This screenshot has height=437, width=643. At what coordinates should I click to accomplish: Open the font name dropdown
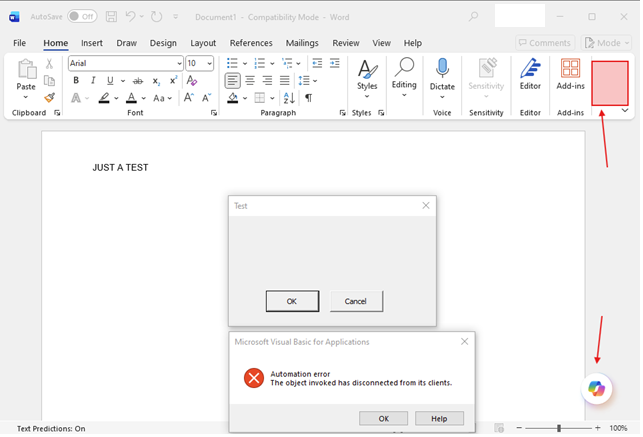coord(179,64)
